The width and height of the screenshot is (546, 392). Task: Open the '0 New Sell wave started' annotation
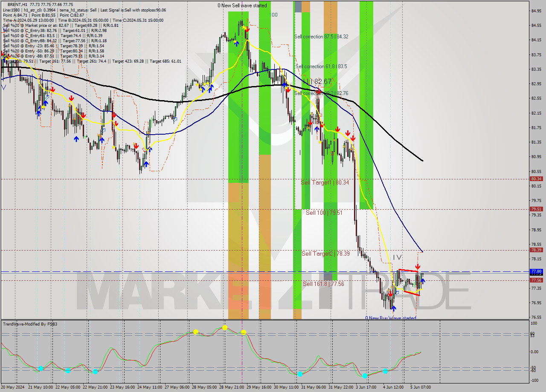point(242,6)
